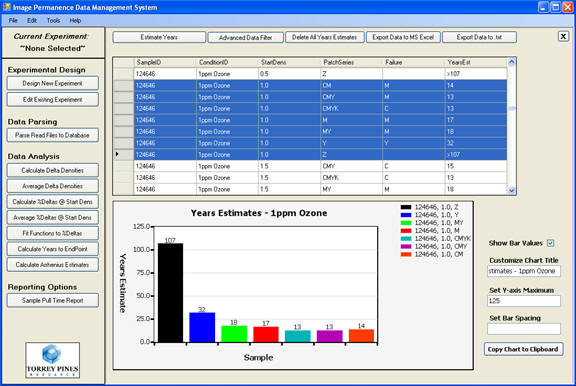Click the application icon in title bar
This screenshot has width=576, height=386.
pyautogui.click(x=7, y=7)
